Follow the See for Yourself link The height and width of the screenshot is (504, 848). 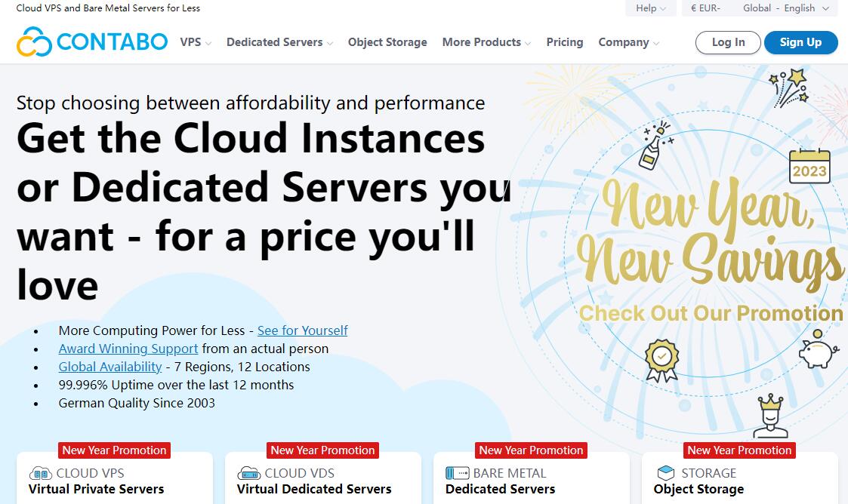click(x=302, y=330)
